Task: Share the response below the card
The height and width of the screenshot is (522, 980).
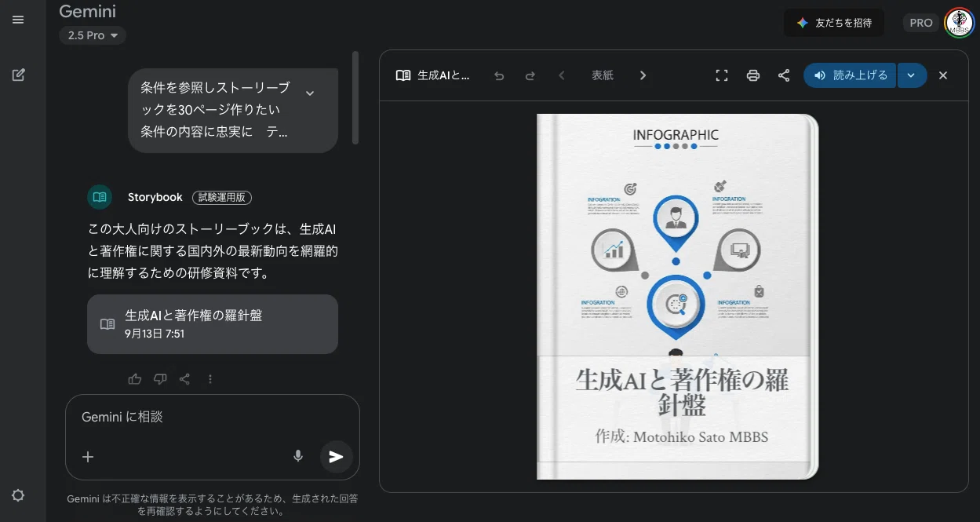Action: coord(185,379)
